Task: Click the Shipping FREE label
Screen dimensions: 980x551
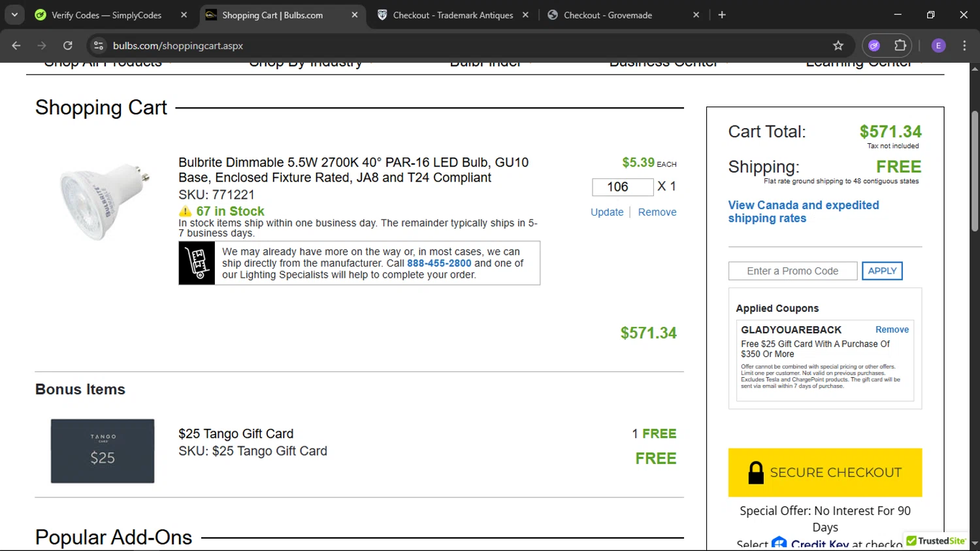Action: point(898,167)
